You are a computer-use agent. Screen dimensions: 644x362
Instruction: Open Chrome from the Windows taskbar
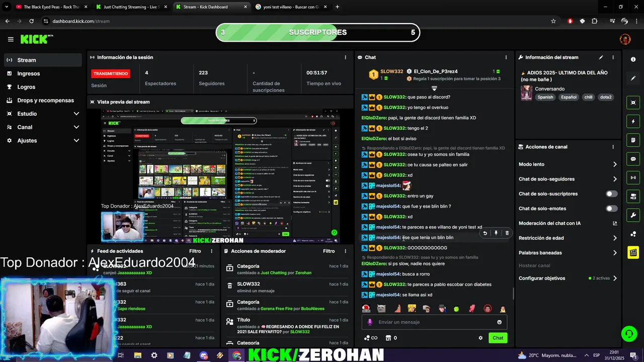coord(236,355)
